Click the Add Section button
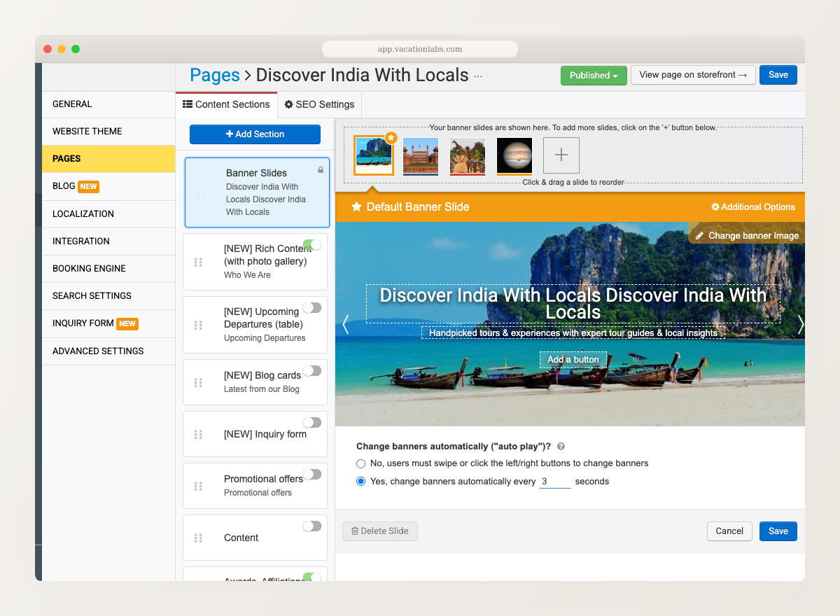 point(255,134)
